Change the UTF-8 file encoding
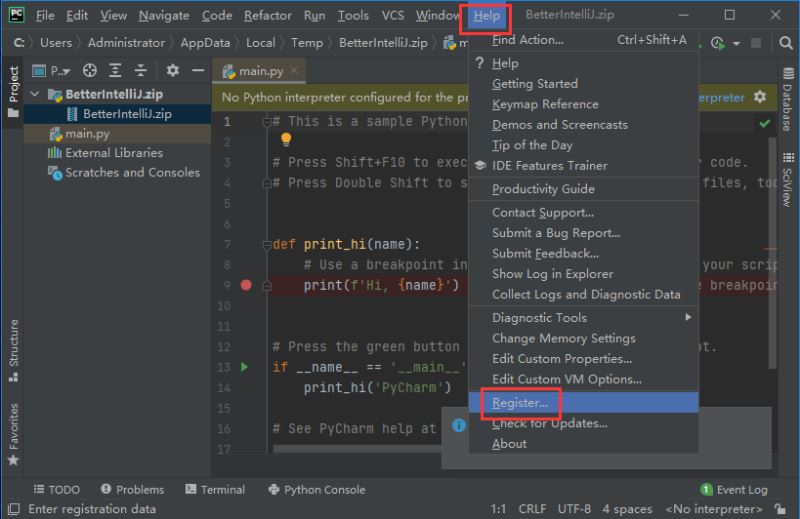This screenshot has width=800, height=519. 574,509
